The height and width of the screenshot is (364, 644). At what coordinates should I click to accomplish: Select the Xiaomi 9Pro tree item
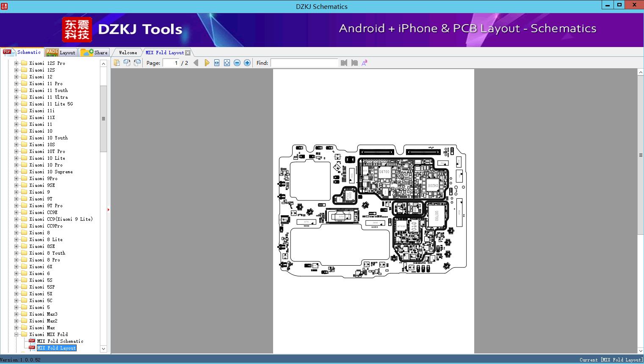coord(43,178)
